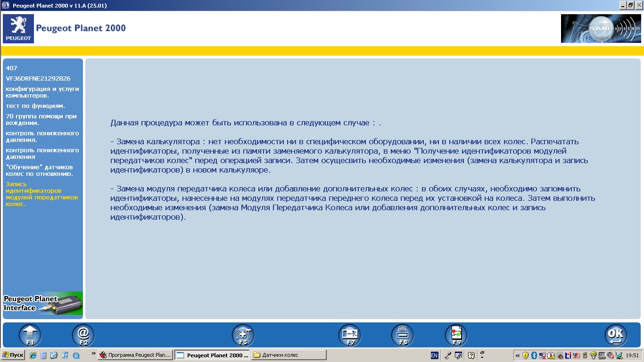
Task: Open language bar options dropdown arrow
Action: pyautogui.click(x=482, y=357)
